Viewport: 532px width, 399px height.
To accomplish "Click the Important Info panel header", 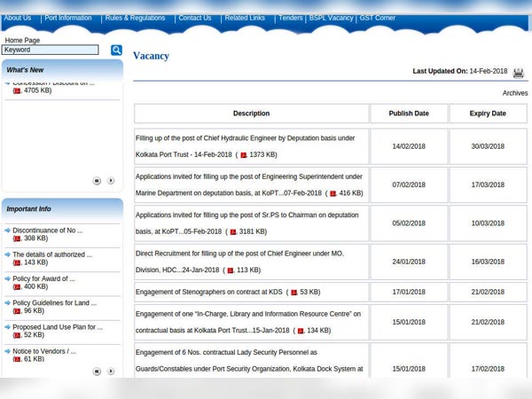I will click(x=62, y=209).
